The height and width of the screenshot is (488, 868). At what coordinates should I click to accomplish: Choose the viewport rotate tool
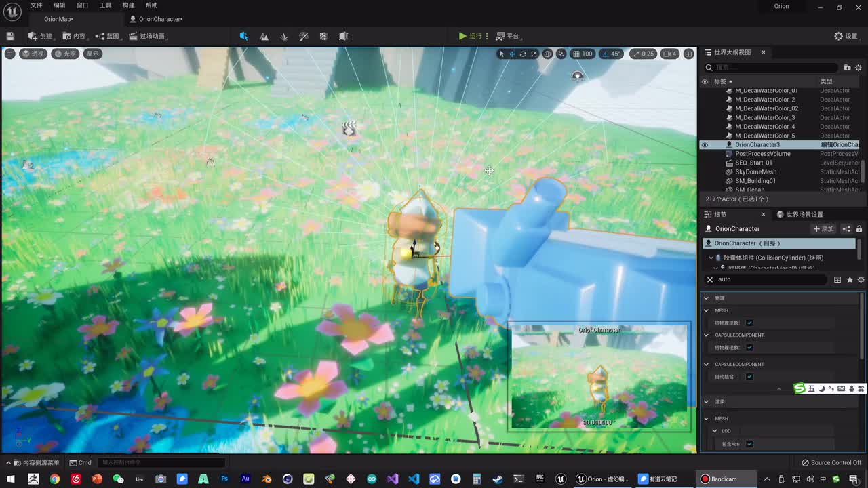click(x=523, y=54)
